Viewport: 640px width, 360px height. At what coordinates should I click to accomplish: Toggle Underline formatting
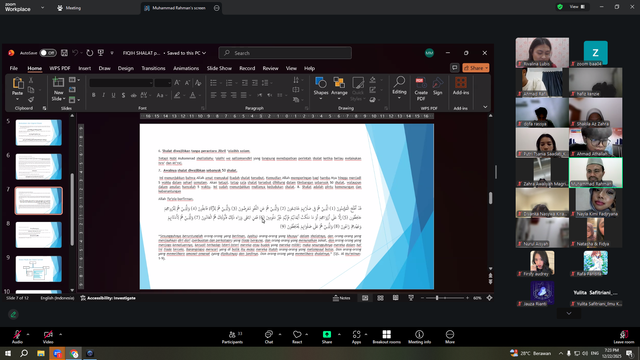click(113, 96)
